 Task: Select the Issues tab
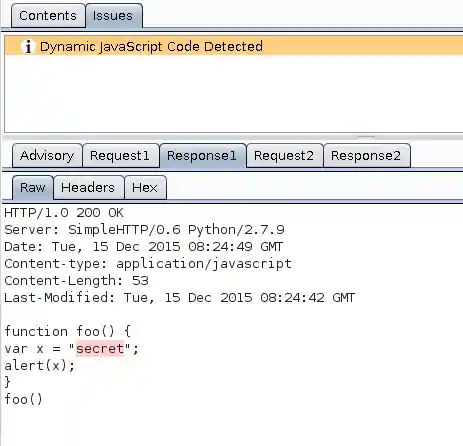click(114, 16)
